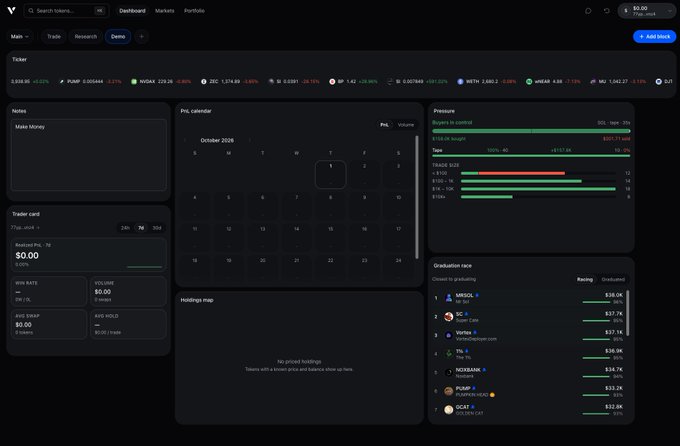Image resolution: width=680 pixels, height=446 pixels.
Task: Click the $32.8K value for GCAT
Action: coord(614,407)
